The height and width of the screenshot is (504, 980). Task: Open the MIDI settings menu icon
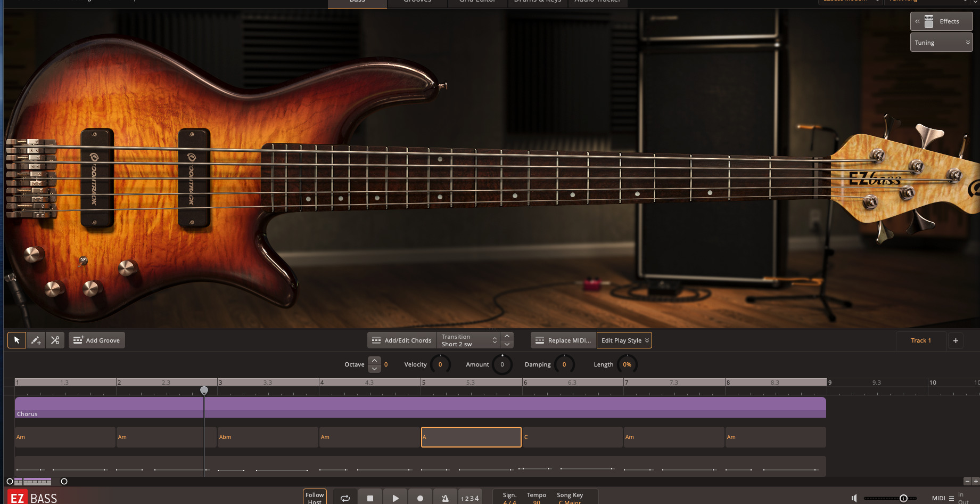[x=951, y=499]
